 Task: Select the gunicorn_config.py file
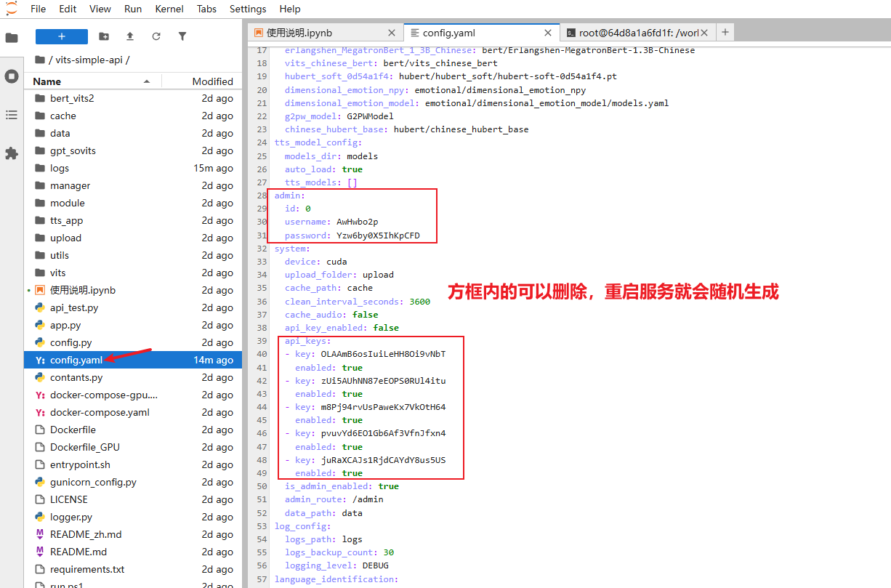(x=134, y=482)
